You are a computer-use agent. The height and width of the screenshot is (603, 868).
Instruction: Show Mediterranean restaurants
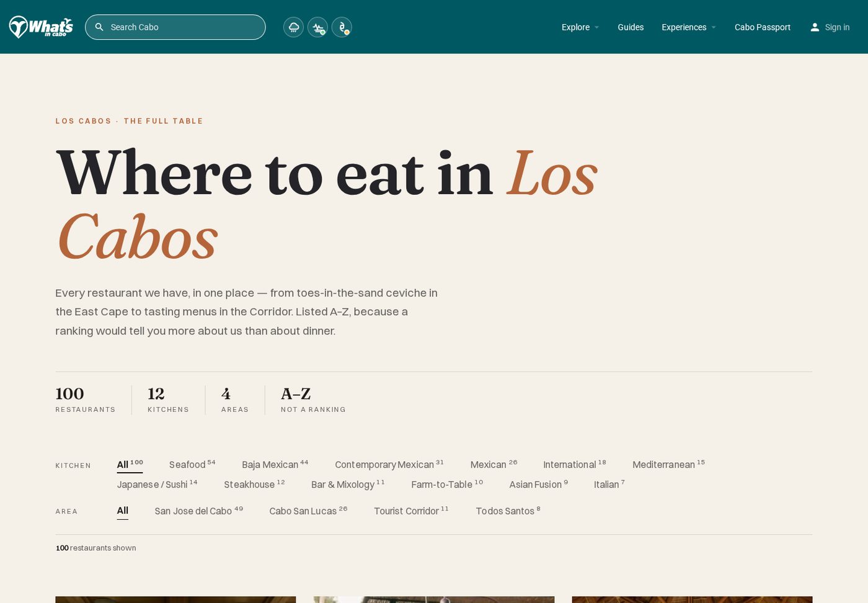[668, 465]
